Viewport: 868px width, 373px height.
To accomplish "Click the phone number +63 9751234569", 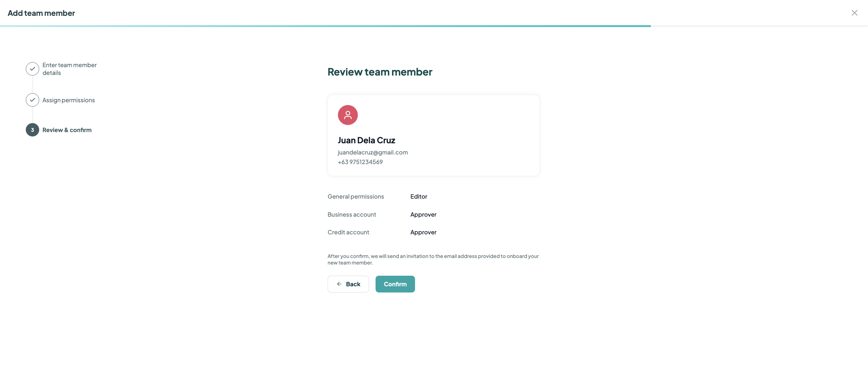I will (x=360, y=162).
